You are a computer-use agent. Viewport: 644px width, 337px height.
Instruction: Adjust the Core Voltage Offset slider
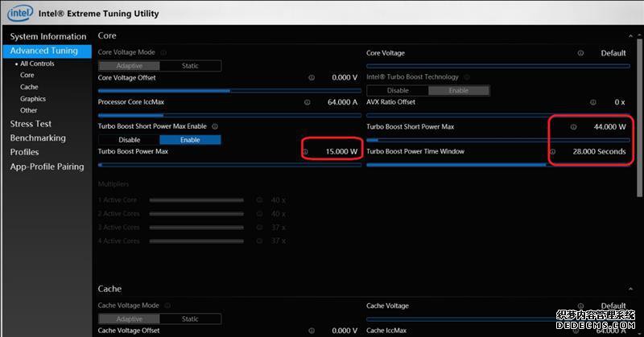(229, 91)
